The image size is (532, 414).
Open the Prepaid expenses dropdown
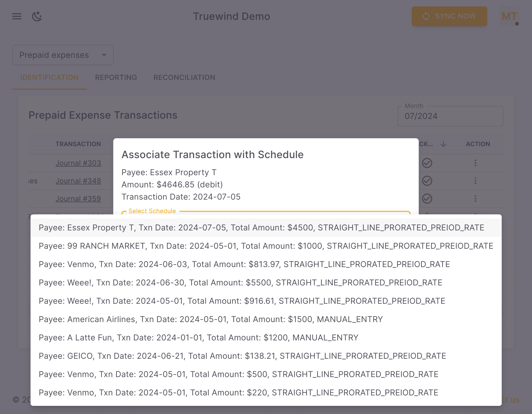63,55
